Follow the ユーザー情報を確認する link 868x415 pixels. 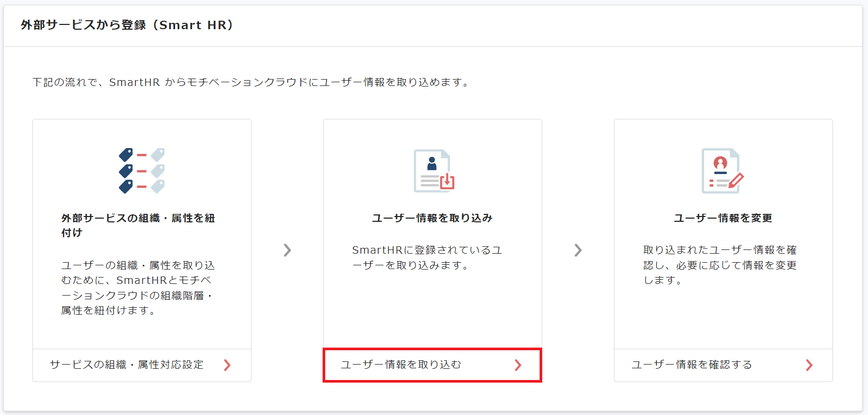point(692,365)
